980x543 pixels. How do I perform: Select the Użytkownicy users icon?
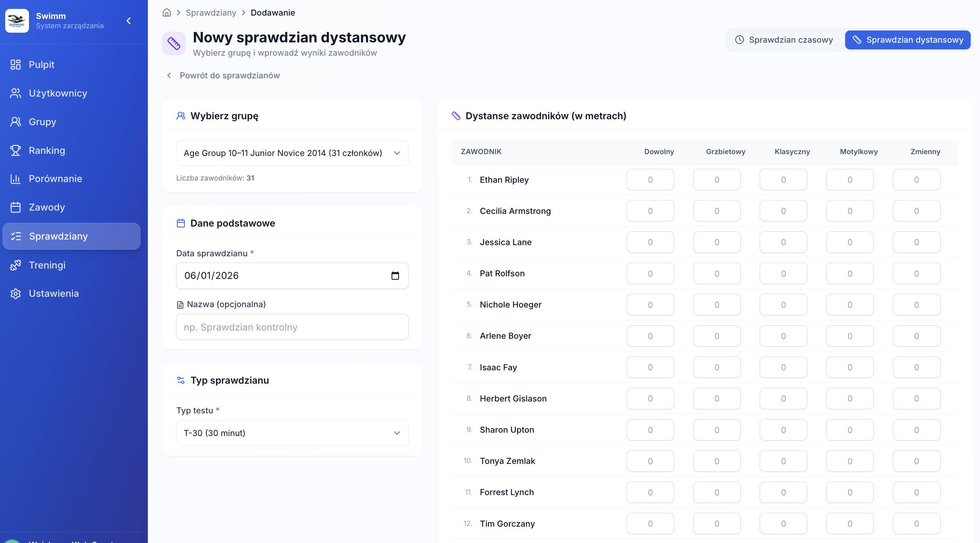coord(15,93)
